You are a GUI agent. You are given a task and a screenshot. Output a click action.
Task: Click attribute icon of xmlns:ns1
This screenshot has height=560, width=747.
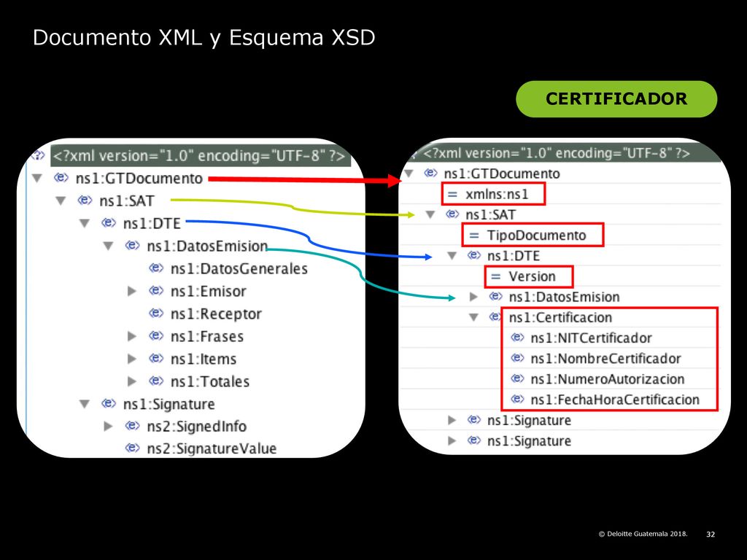452,194
